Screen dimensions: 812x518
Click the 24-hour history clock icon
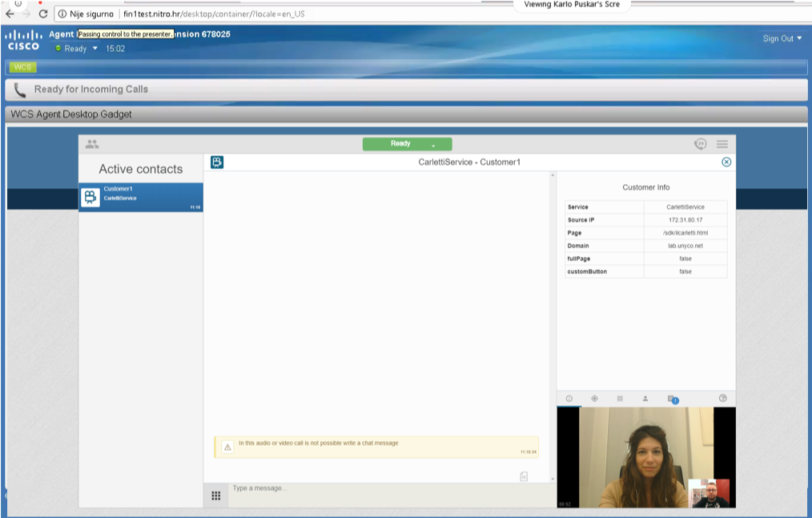click(x=700, y=144)
